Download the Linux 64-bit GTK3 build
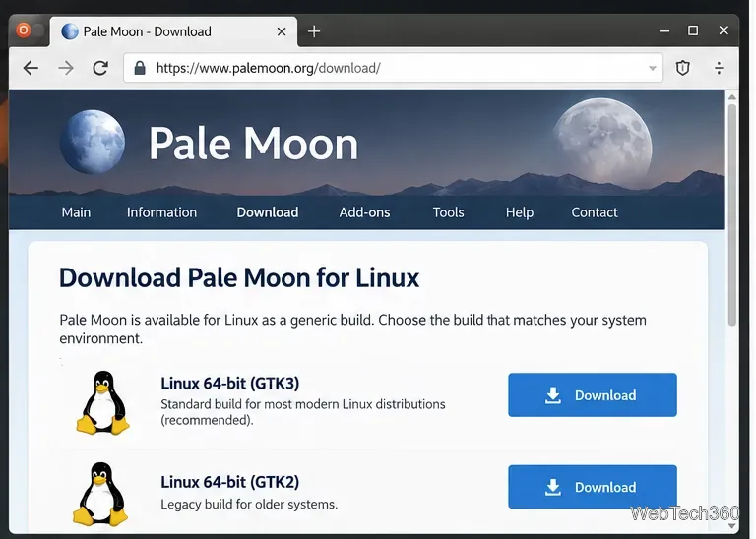 click(x=593, y=395)
